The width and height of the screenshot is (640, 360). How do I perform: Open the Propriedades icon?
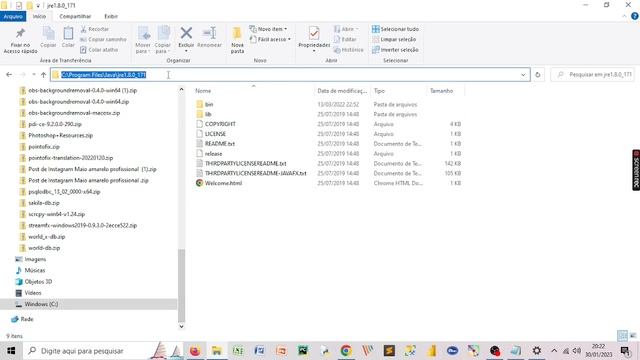pos(314,33)
